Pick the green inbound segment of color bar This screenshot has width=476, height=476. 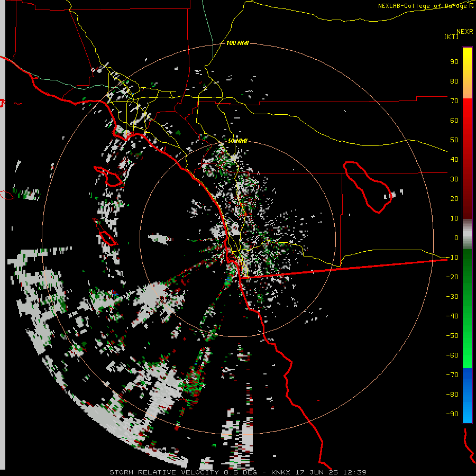(x=467, y=309)
